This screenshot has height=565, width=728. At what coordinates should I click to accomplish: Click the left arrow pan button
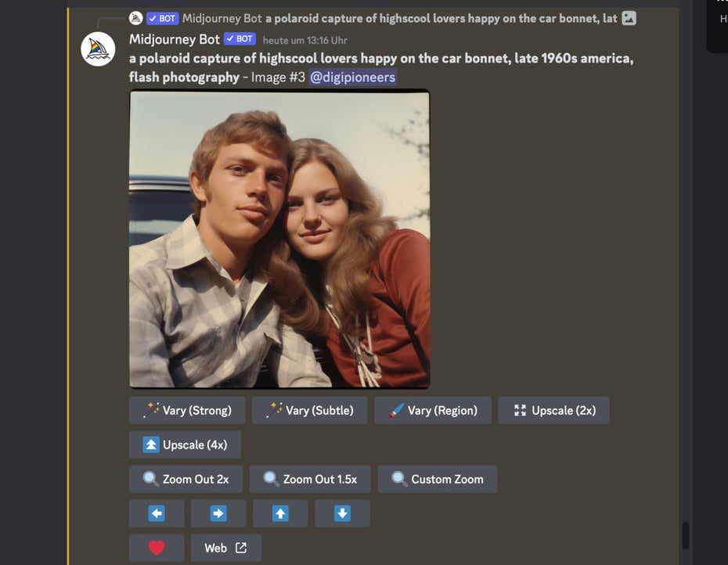[x=157, y=513]
